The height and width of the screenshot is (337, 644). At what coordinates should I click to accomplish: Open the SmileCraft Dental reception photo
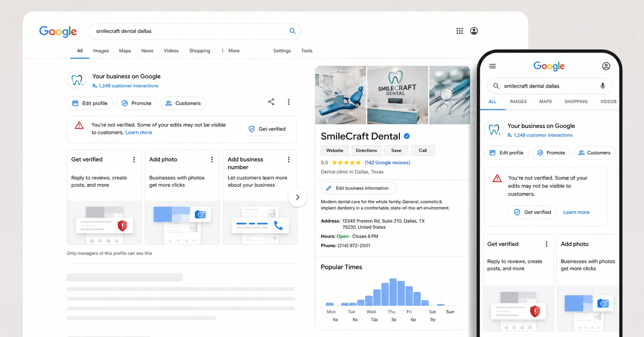point(397,95)
